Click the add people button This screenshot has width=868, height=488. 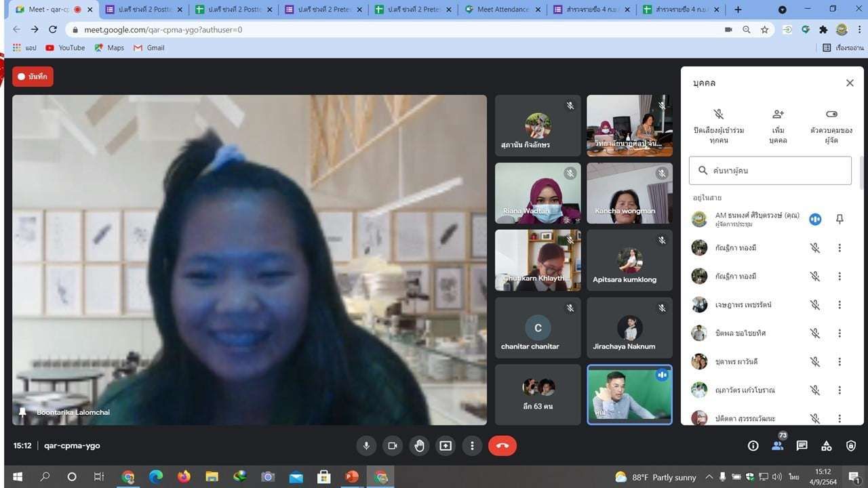778,115
